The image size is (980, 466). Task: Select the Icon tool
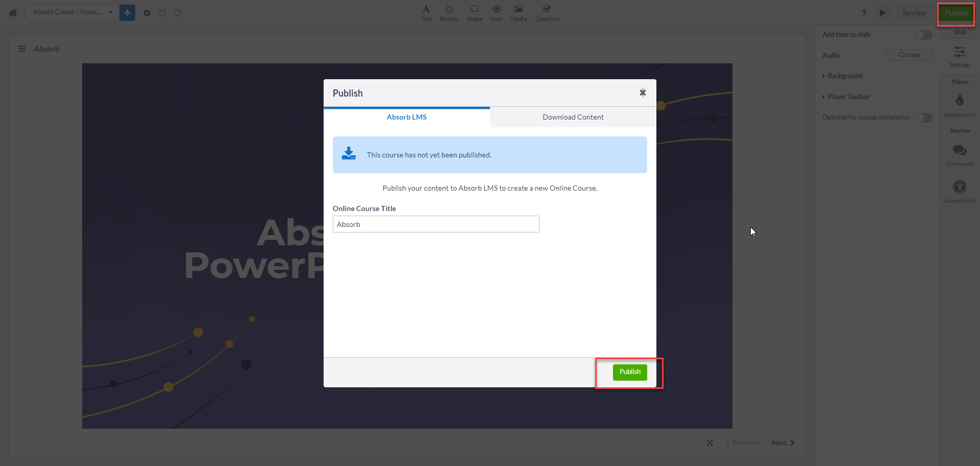(497, 13)
